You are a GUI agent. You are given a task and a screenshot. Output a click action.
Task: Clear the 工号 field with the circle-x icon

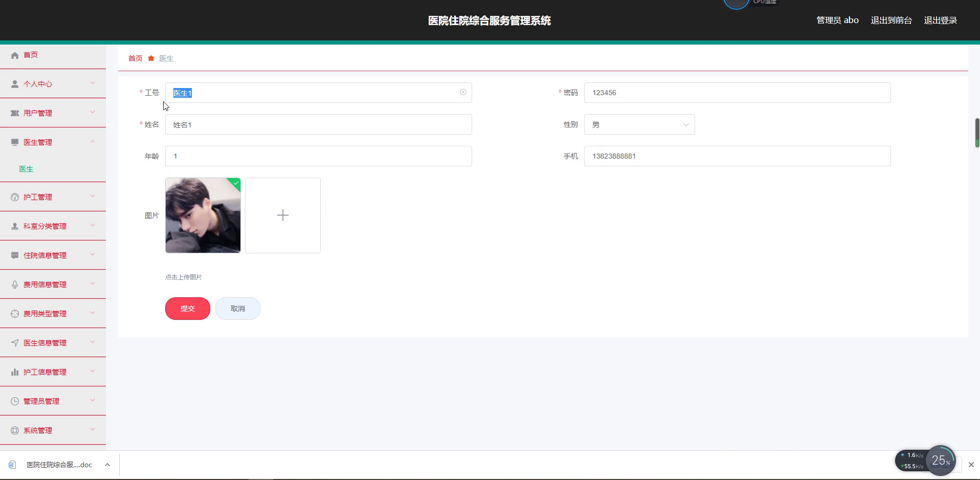(463, 92)
